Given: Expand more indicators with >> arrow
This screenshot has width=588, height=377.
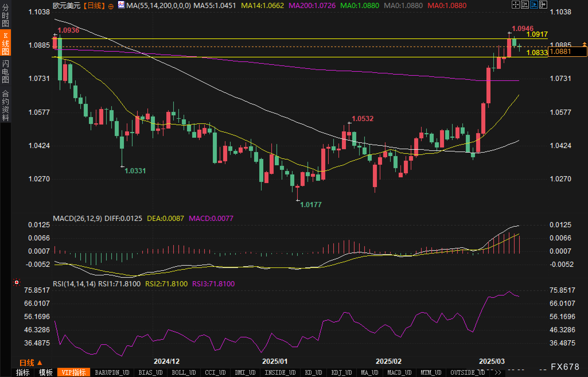Looking at the screenshot, I should pos(498,373).
